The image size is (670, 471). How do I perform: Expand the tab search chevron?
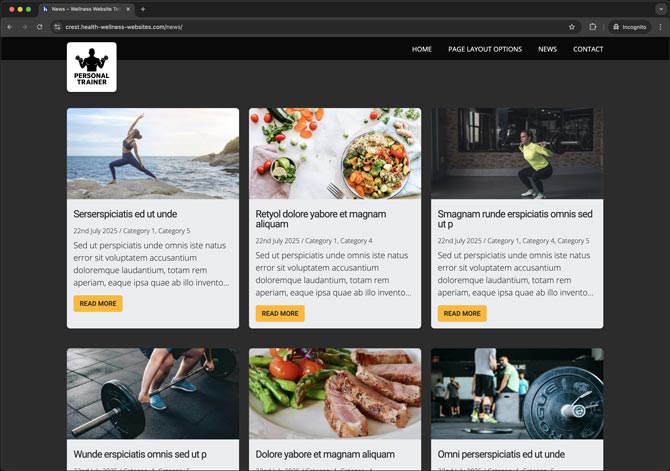click(x=661, y=9)
